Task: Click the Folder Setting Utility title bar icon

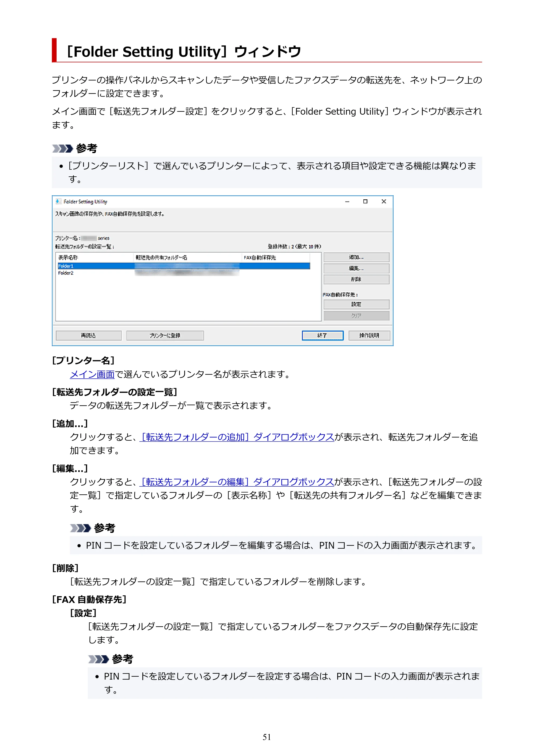Action: click(58, 201)
